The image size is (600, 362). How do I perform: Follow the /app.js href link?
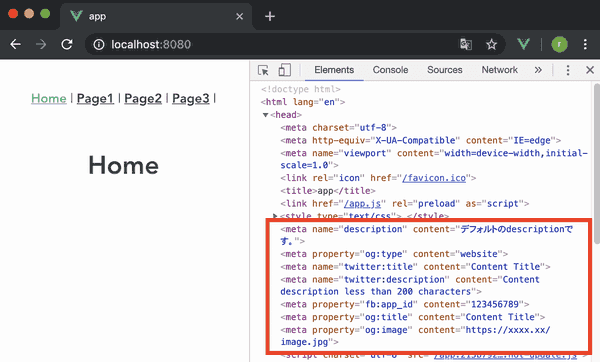coord(362,204)
